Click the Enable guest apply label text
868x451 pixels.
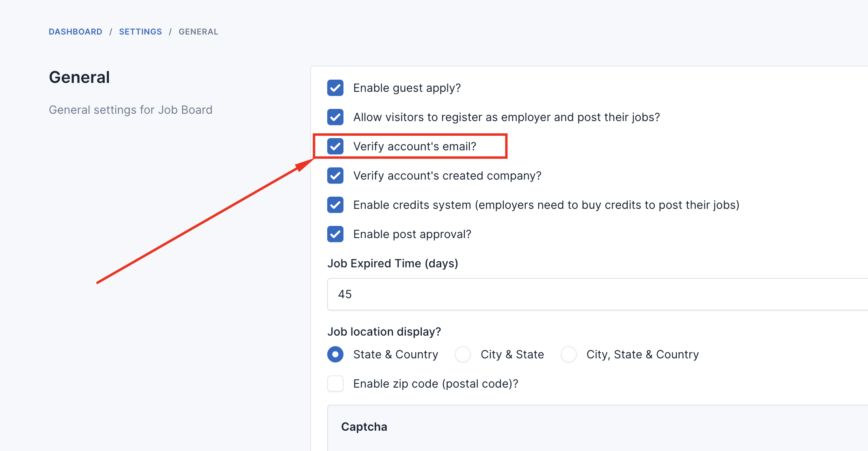(407, 88)
